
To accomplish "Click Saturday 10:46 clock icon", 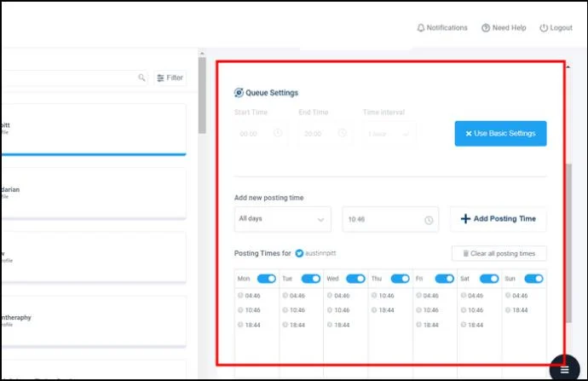I will coord(463,310).
